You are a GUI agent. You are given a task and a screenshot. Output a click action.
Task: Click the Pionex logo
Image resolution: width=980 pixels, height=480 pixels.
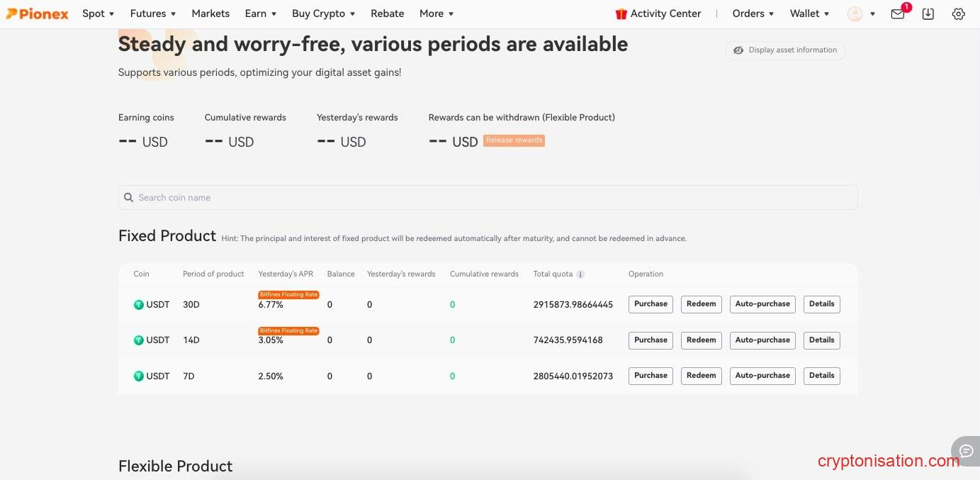coord(38,13)
